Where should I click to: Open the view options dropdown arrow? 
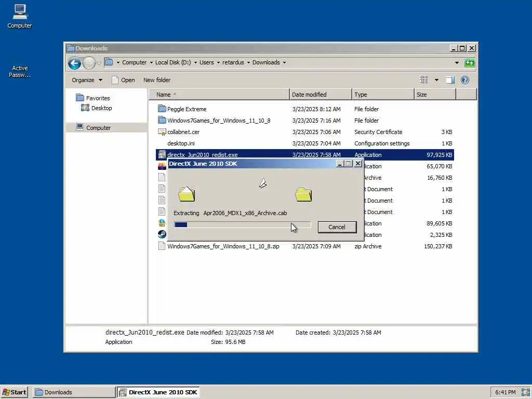tap(436, 80)
